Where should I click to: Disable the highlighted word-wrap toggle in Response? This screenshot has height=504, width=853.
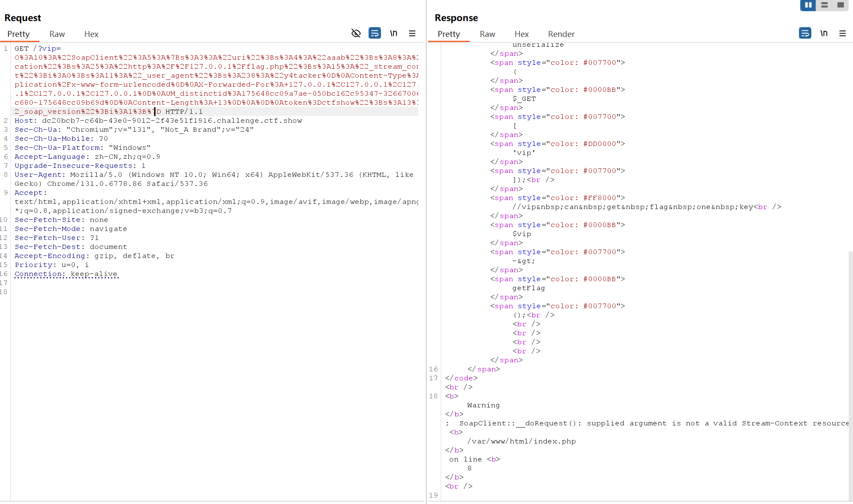coord(805,33)
